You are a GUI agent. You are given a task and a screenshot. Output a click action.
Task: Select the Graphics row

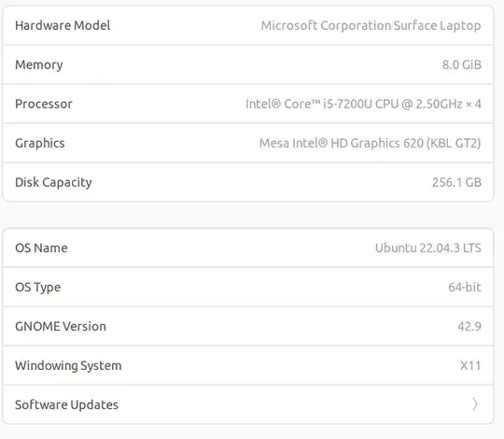248,143
